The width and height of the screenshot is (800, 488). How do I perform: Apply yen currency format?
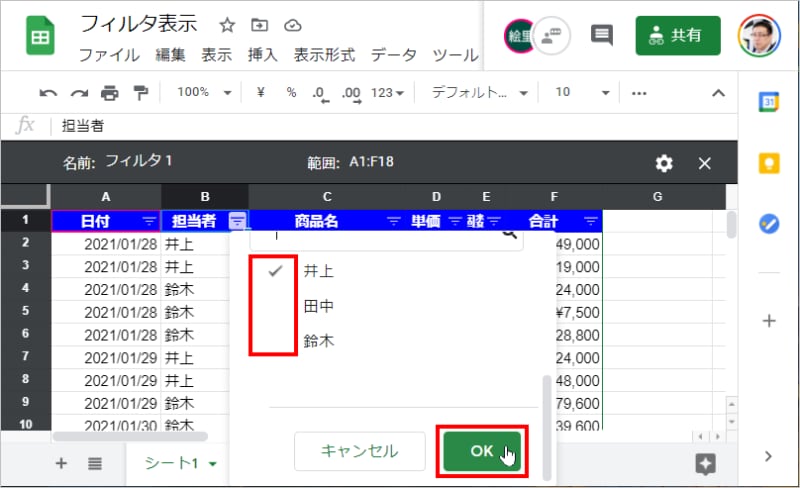(261, 92)
